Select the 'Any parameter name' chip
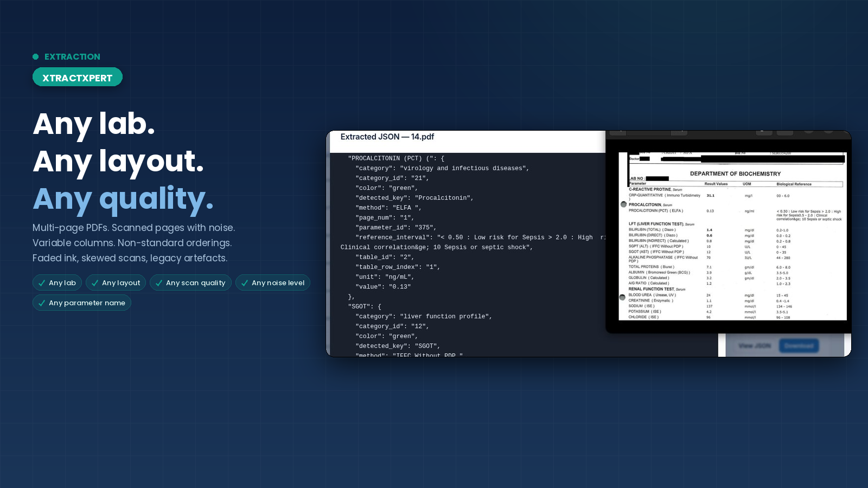Image resolution: width=868 pixels, height=488 pixels. click(x=82, y=303)
